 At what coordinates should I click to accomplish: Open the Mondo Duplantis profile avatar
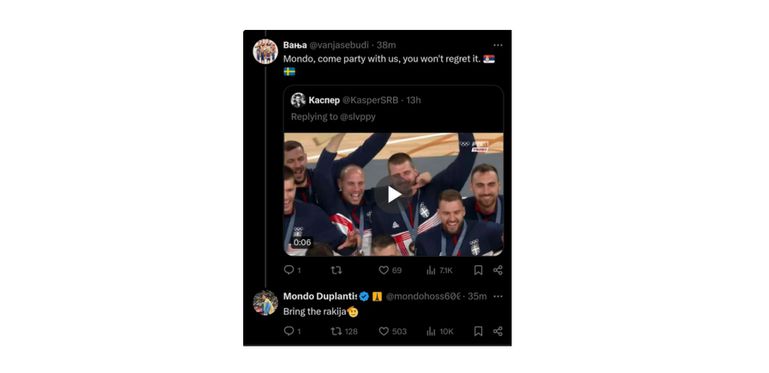(x=265, y=302)
